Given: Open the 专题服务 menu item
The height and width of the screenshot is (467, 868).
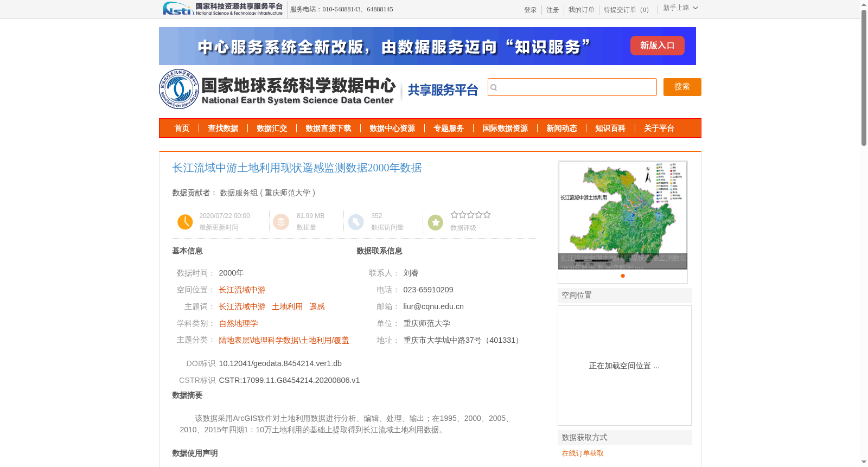Looking at the screenshot, I should point(449,129).
